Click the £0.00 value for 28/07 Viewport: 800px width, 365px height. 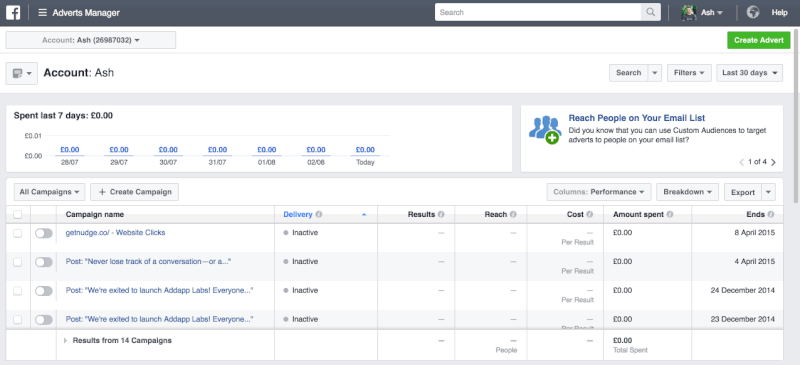[70, 150]
